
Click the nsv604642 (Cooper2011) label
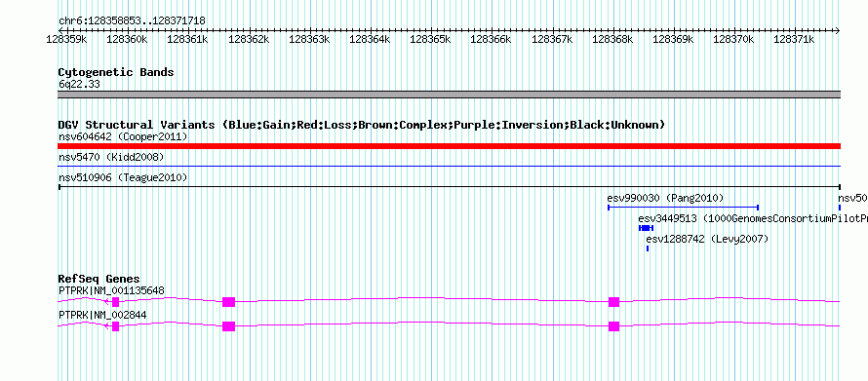coord(123,136)
